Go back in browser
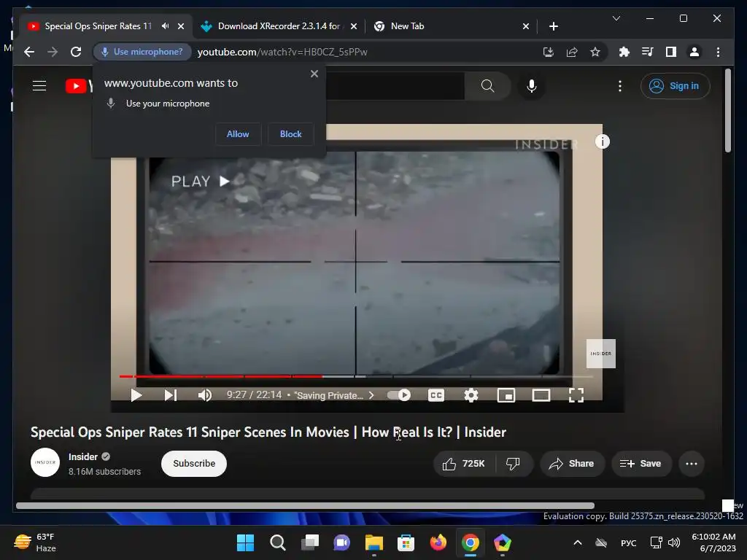 pyautogui.click(x=29, y=52)
